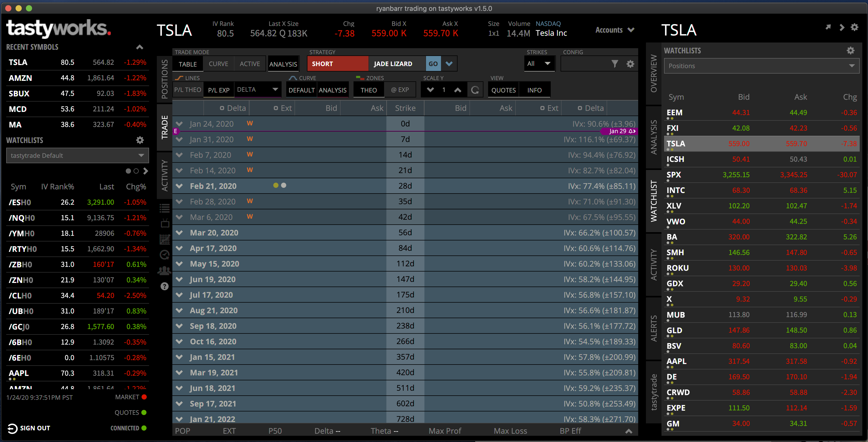Open the Positions watchlist dropdown
Viewport: 868px width, 442px height.
(762, 66)
